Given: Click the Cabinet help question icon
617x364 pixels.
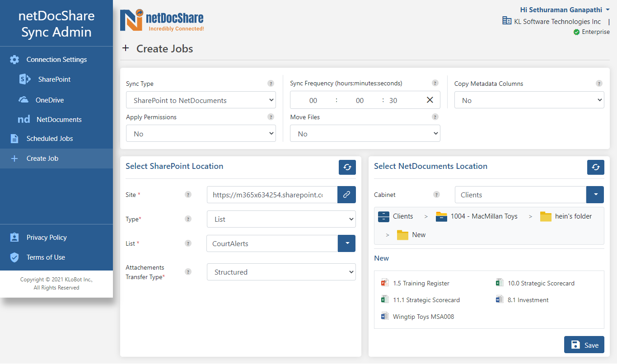Looking at the screenshot, I should 436,195.
